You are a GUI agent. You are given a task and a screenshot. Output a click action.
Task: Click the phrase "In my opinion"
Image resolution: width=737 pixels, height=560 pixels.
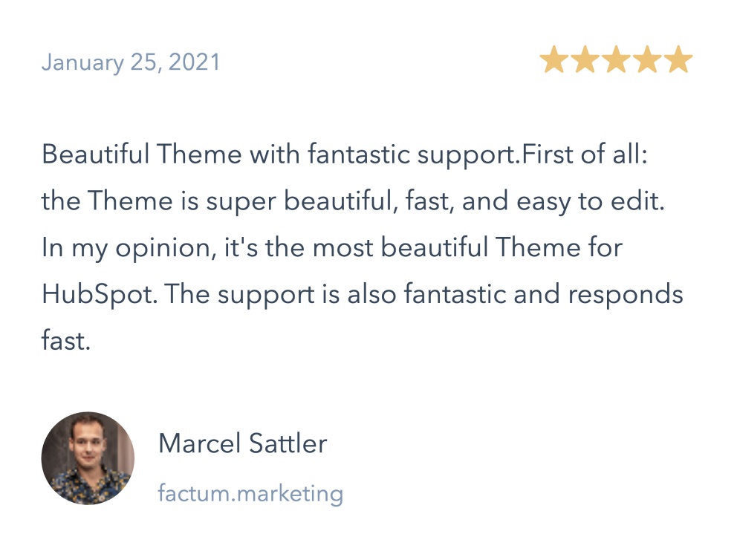pyautogui.click(x=126, y=247)
